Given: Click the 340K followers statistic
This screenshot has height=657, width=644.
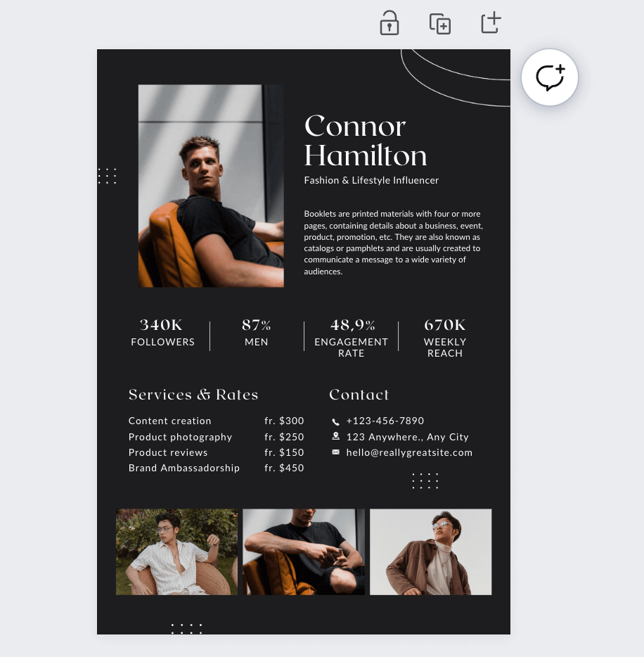Looking at the screenshot, I should click(162, 333).
